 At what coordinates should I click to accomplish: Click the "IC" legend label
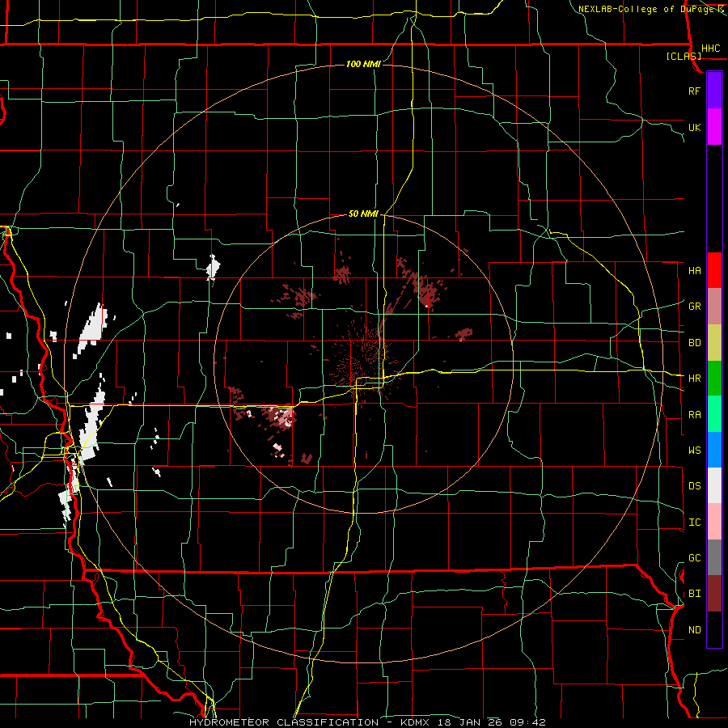pos(694,523)
